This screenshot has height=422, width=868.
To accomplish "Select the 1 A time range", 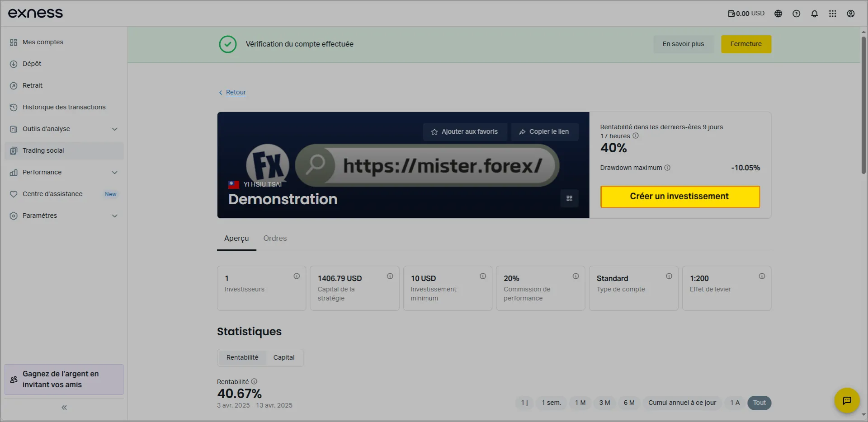I will click(x=735, y=403).
